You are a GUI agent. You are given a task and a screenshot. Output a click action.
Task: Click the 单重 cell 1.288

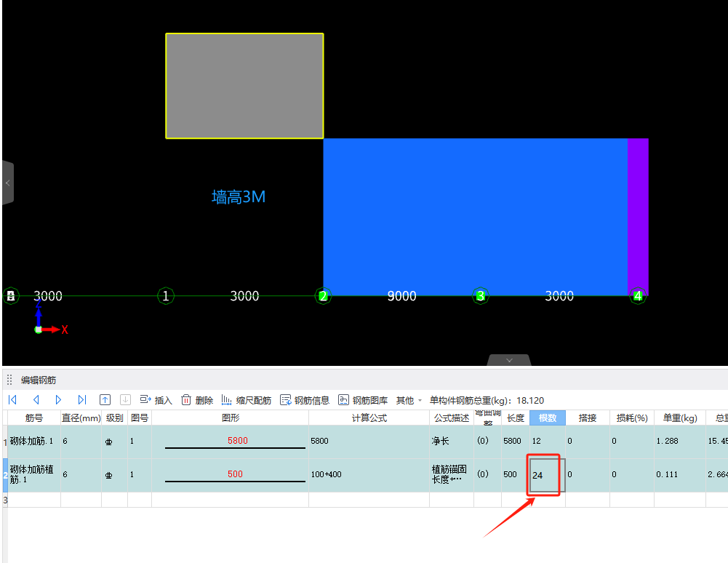(x=680, y=442)
